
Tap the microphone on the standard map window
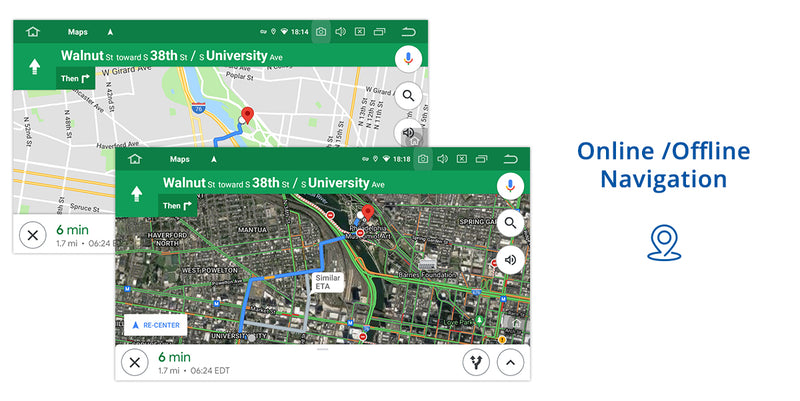click(x=408, y=58)
